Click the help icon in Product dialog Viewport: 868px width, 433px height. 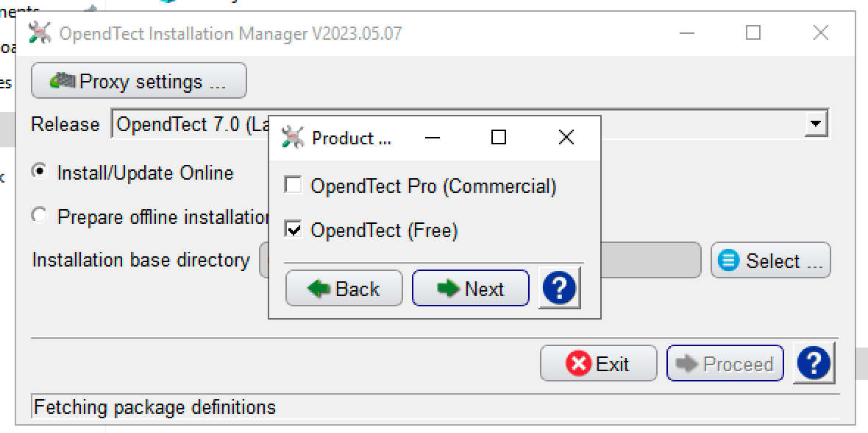click(x=559, y=288)
